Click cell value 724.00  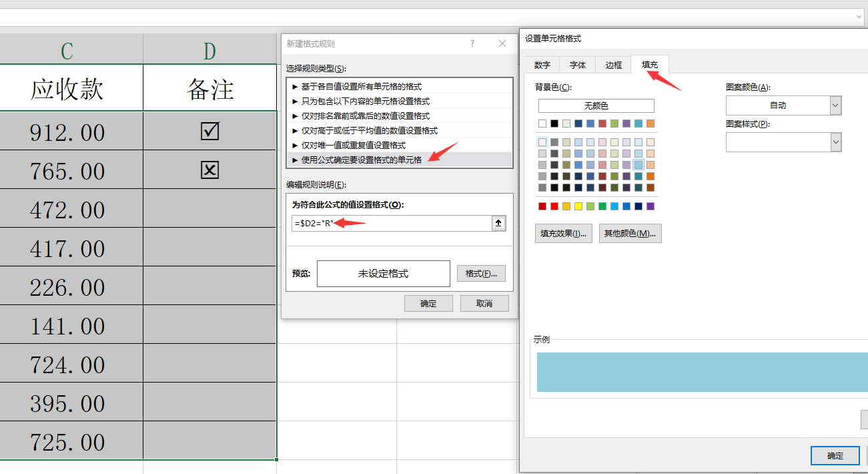tap(67, 365)
